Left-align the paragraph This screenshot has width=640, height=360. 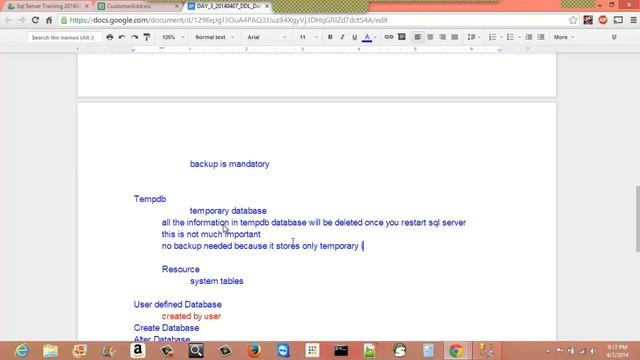coord(418,37)
